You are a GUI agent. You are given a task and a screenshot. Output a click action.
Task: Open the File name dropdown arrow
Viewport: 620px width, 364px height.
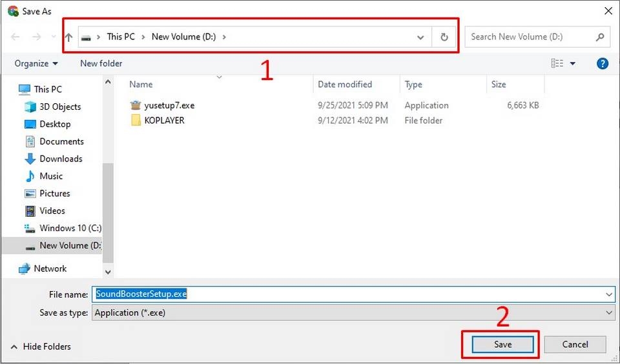(609, 294)
